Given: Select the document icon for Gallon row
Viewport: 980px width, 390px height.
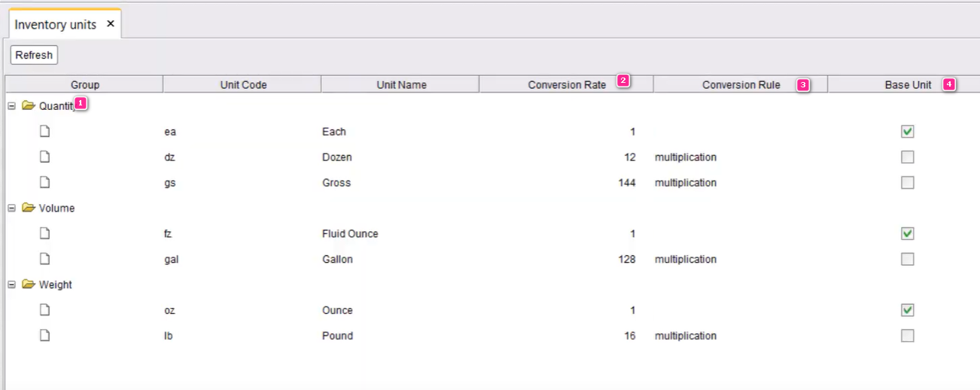Looking at the screenshot, I should pyautogui.click(x=45, y=259).
